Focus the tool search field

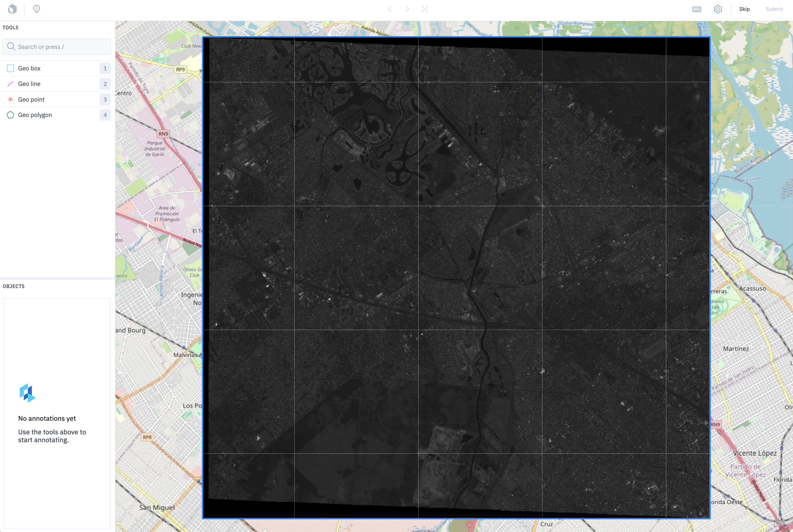tap(57, 47)
